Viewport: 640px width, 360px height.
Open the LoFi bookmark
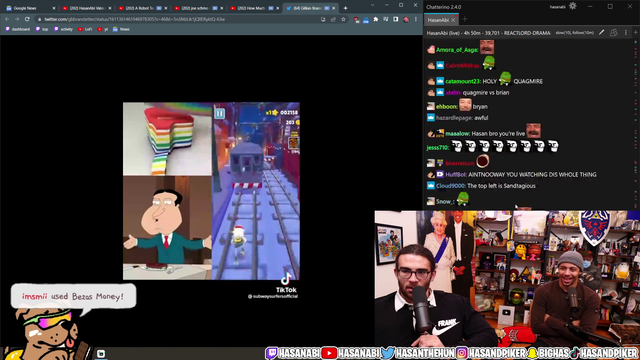(85, 29)
